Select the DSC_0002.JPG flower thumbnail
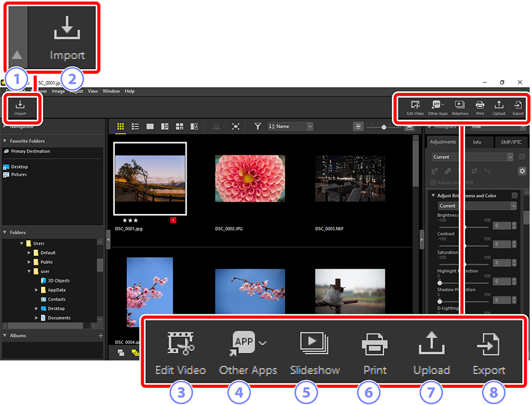Screen dimensions: 532x405 (250, 179)
